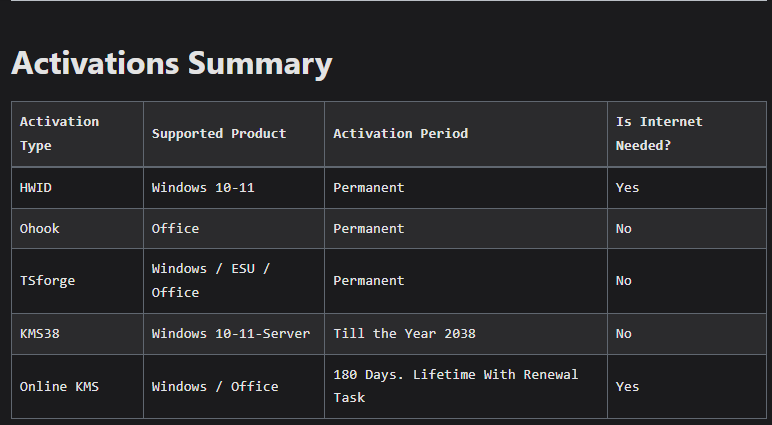Click Yes in the HWID row

[x=627, y=187]
